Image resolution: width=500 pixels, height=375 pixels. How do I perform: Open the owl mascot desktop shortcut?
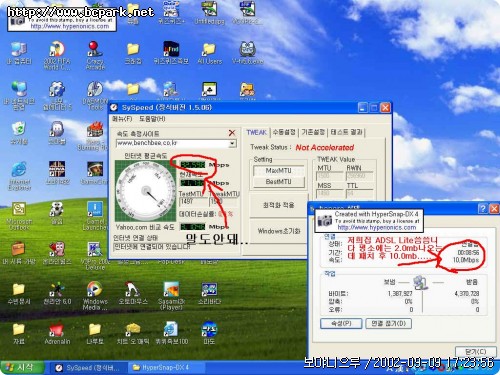coord(247,53)
